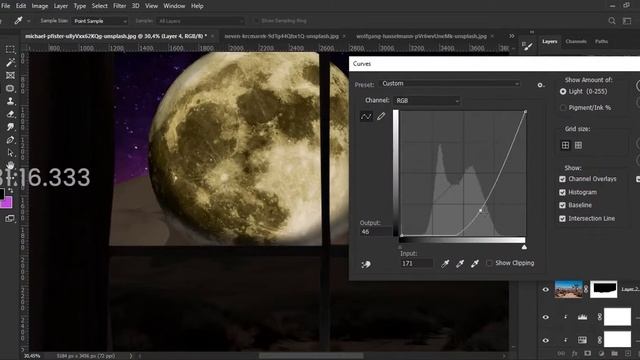Screen dimensions: 640x360
Task: Click the Curves Input value field
Action: [416, 263]
